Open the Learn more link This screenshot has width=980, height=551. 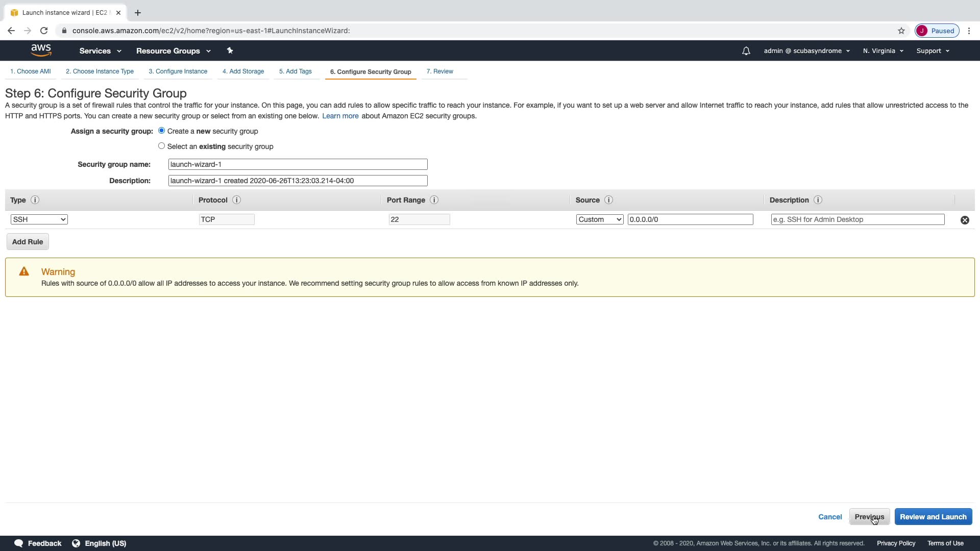pyautogui.click(x=340, y=116)
